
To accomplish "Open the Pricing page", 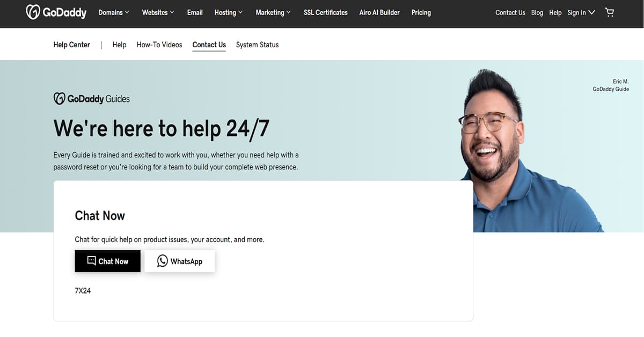I will click(x=421, y=12).
